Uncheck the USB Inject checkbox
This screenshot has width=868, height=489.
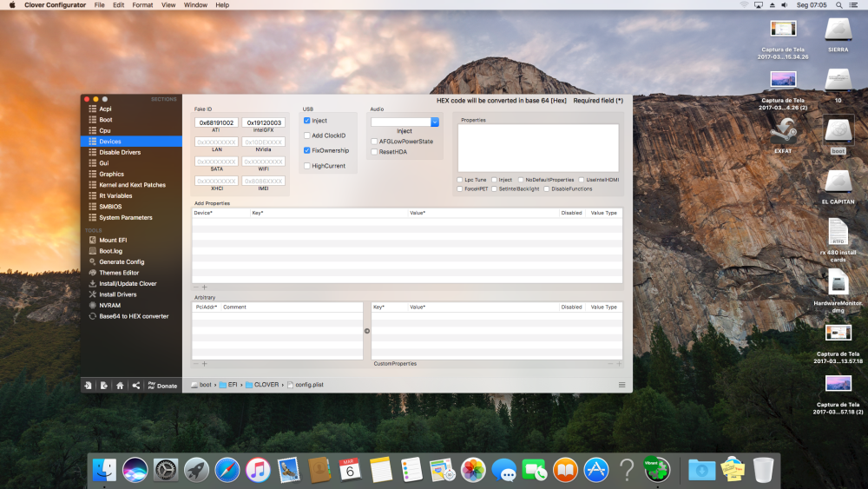coord(306,121)
